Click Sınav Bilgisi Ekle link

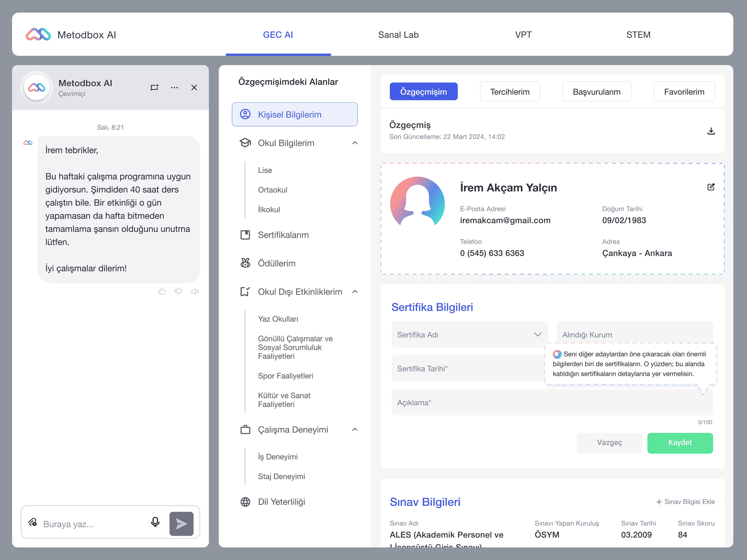685,502
